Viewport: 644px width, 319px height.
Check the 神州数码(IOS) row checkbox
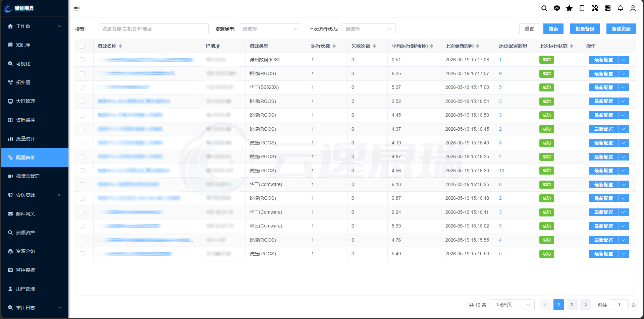(82, 60)
